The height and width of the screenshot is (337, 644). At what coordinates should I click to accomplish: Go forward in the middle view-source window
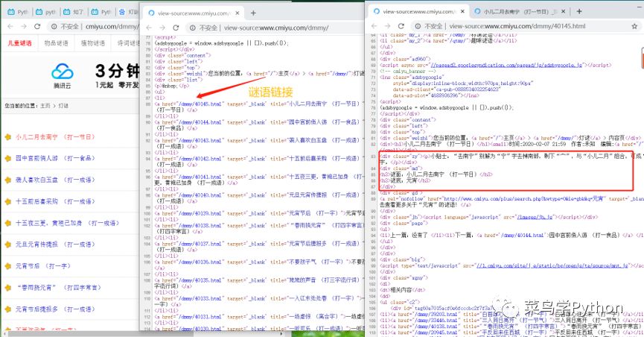(162, 28)
